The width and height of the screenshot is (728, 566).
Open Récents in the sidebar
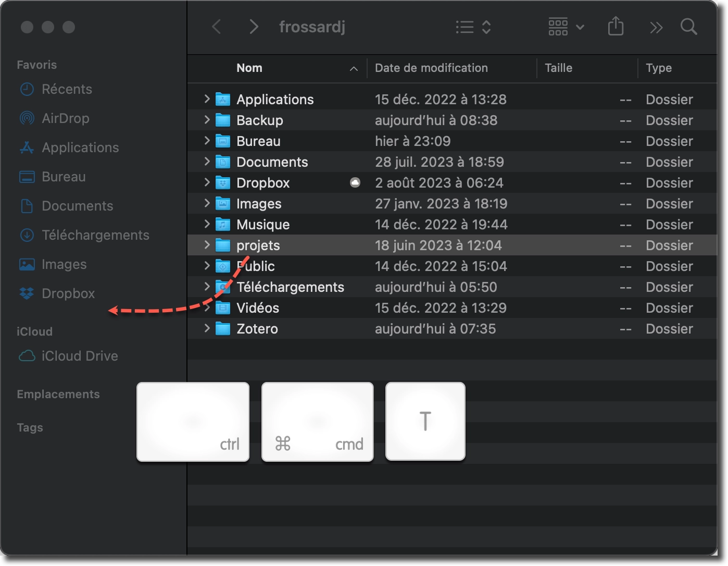[x=56, y=89]
